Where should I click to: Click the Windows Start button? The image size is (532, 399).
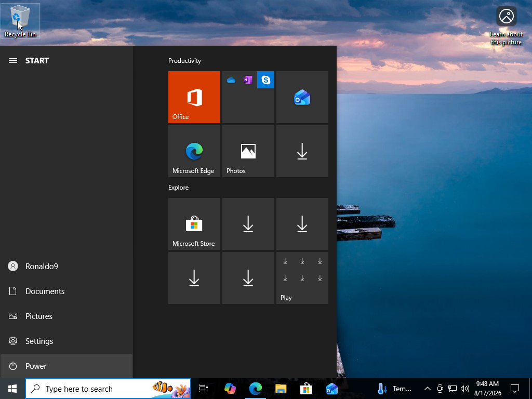[12, 389]
